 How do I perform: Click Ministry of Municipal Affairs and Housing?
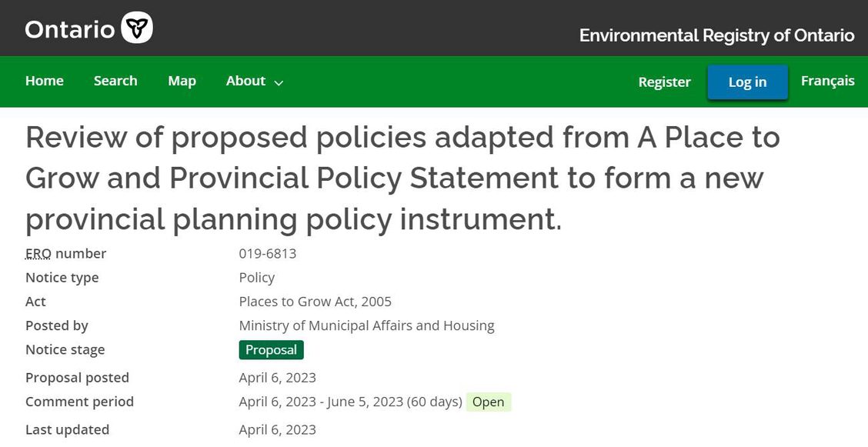click(x=366, y=326)
